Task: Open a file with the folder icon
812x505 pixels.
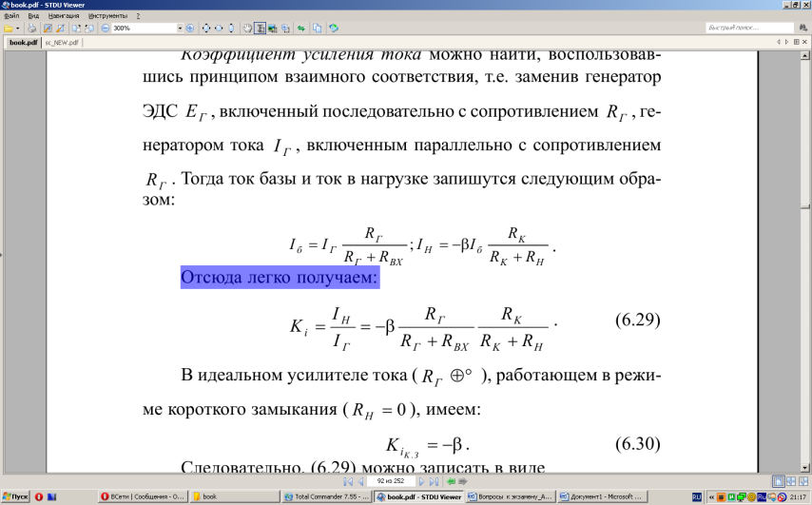Action: click(x=8, y=29)
